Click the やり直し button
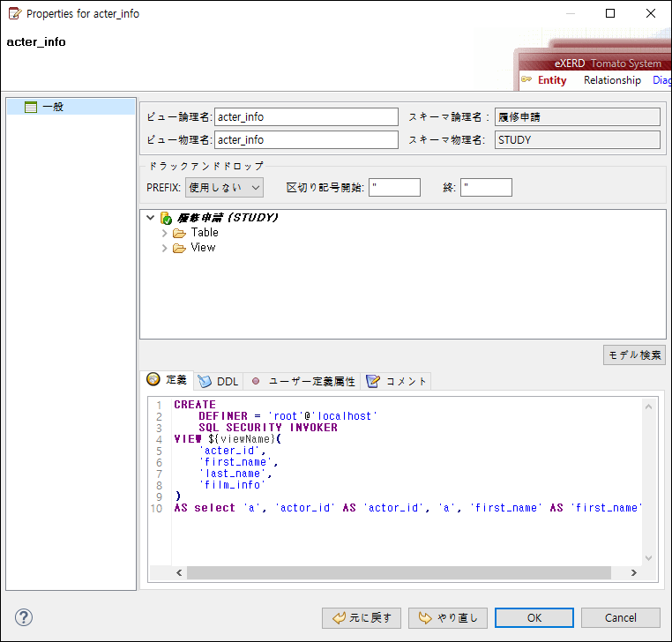This screenshot has height=642, width=672. 448,618
